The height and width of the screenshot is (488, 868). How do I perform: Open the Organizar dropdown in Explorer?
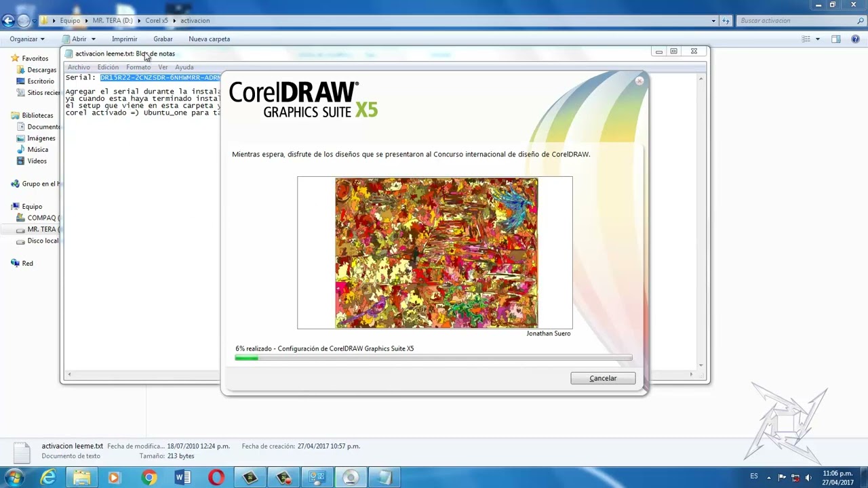27,39
